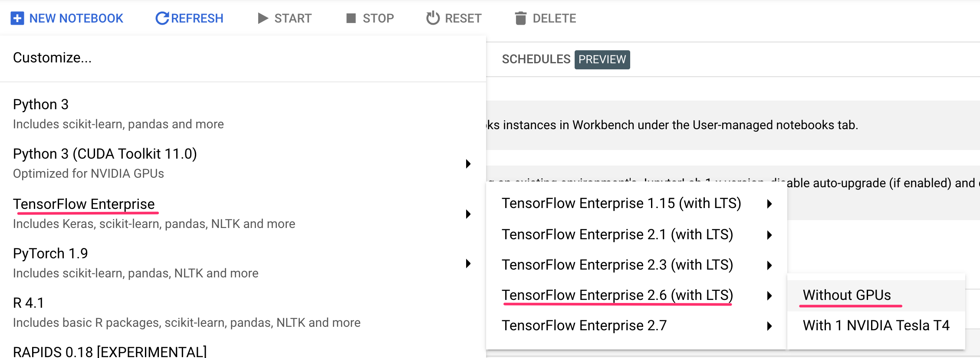
Task: Select the plain Python 3 environment
Action: pyautogui.click(x=41, y=104)
